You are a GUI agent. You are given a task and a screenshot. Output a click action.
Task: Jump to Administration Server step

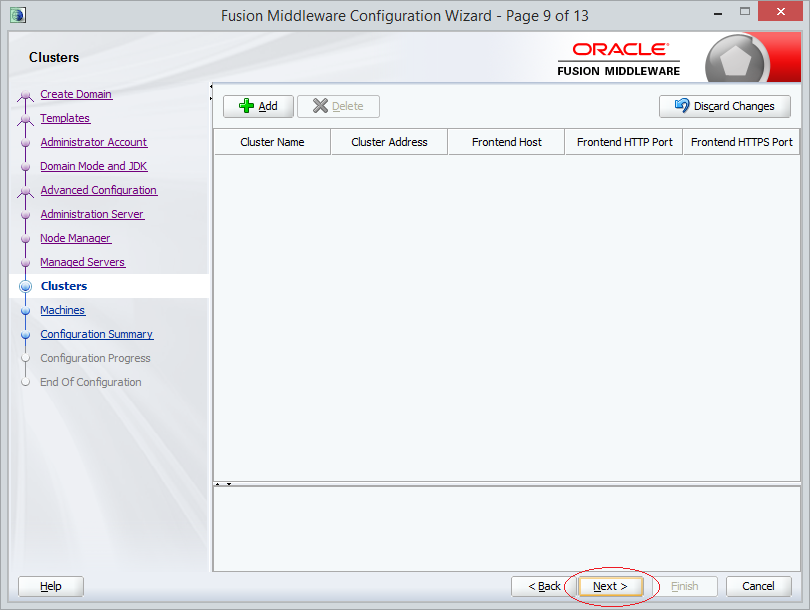[x=92, y=214]
